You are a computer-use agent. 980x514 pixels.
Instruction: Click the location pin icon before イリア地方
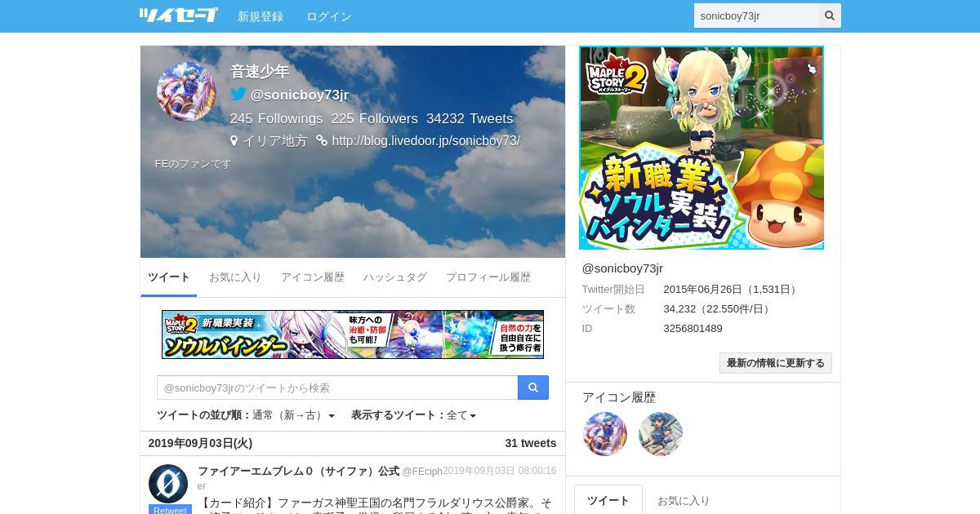point(234,140)
